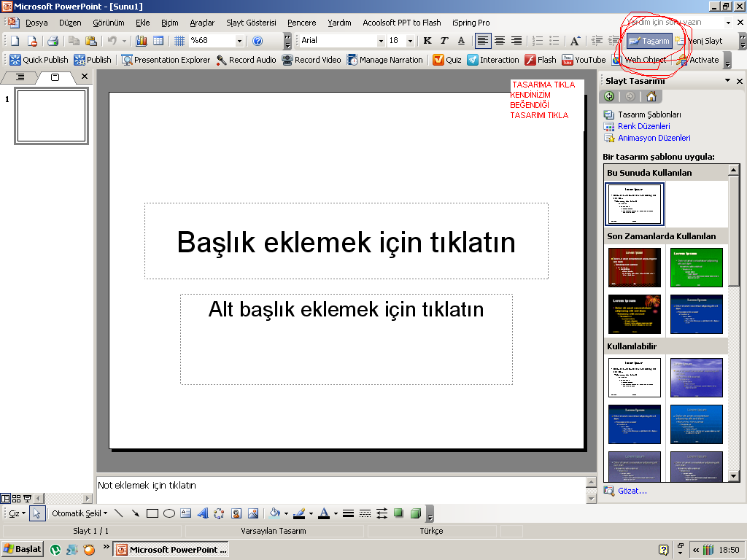Screen dimensions: 747x560
Task: Open the zoom percentage dropdown
Action: [239, 41]
